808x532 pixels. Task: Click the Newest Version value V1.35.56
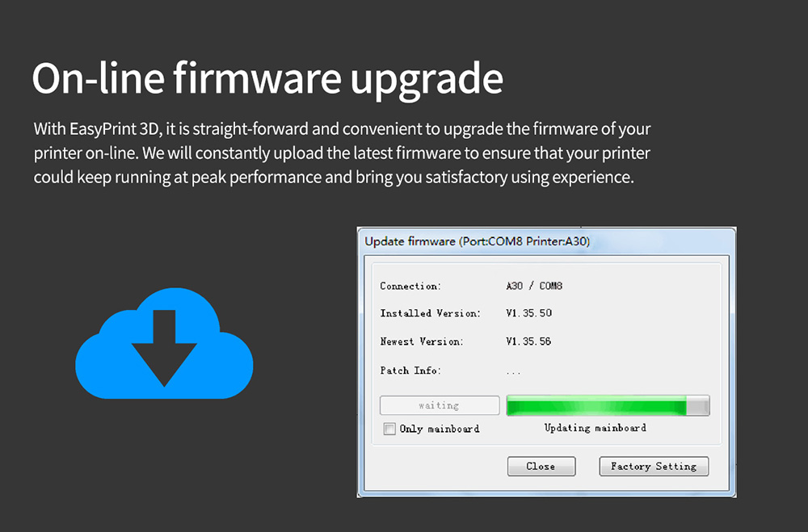point(528,341)
